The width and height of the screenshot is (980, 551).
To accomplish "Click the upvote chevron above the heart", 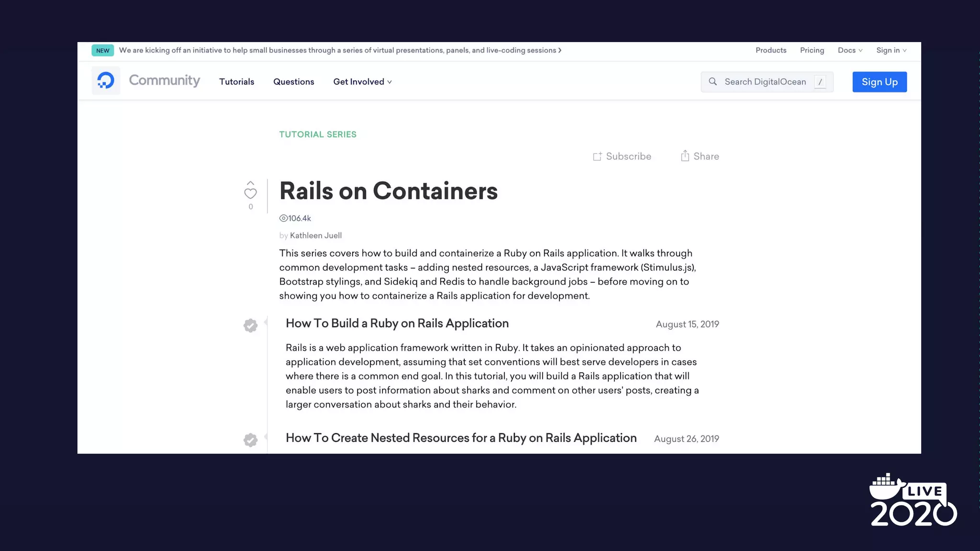I will point(250,183).
